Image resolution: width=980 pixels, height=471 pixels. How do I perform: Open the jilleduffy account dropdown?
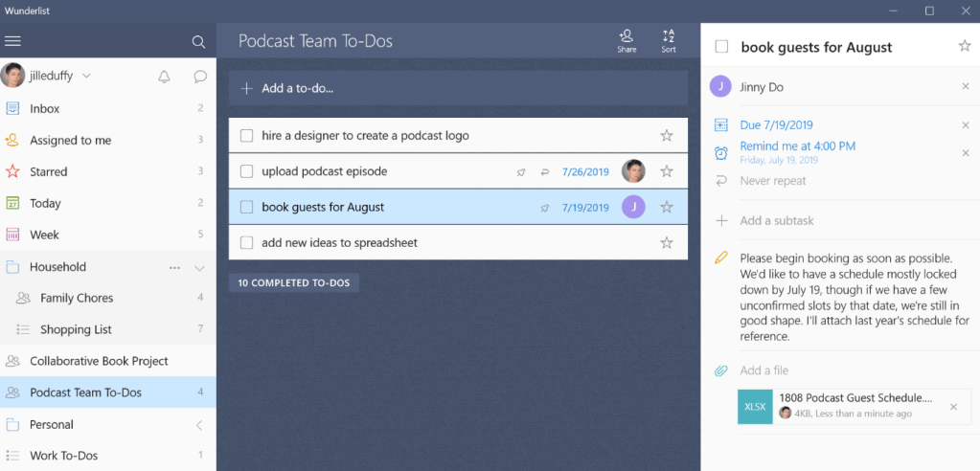coord(86,76)
